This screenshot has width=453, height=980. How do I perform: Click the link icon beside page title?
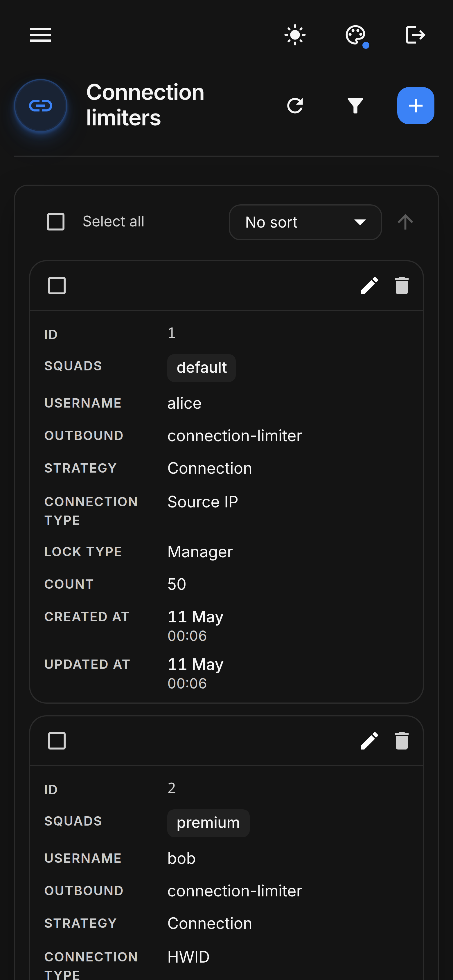(41, 106)
